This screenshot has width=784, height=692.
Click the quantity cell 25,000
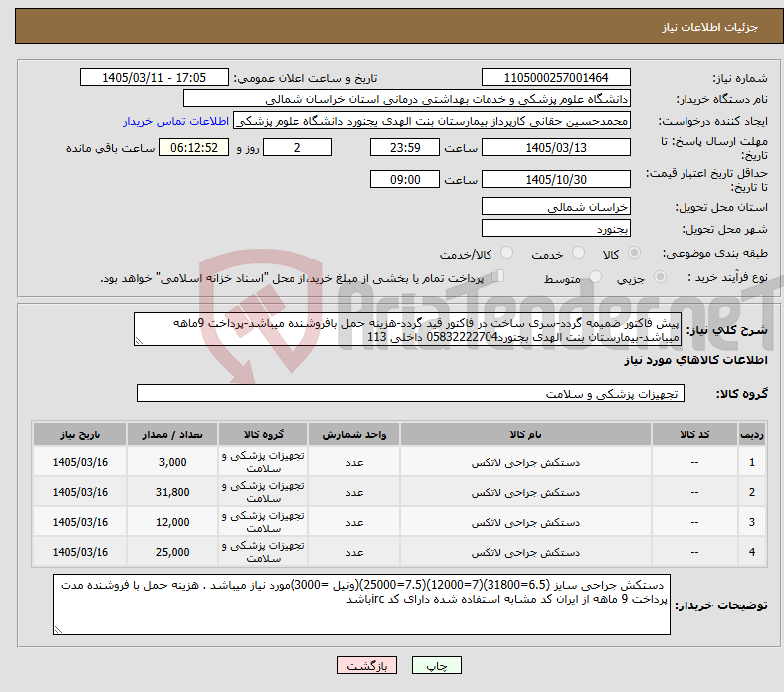point(172,552)
